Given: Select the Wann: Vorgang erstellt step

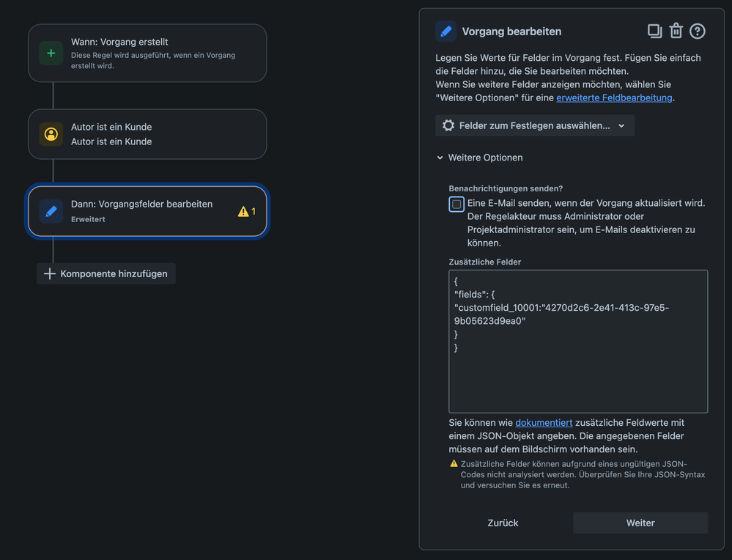Looking at the screenshot, I should (147, 54).
